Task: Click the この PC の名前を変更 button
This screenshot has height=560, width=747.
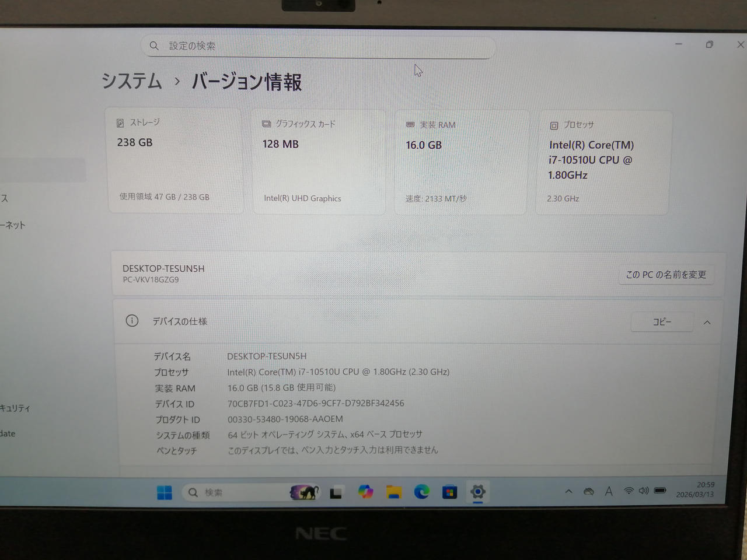Action: tap(666, 275)
